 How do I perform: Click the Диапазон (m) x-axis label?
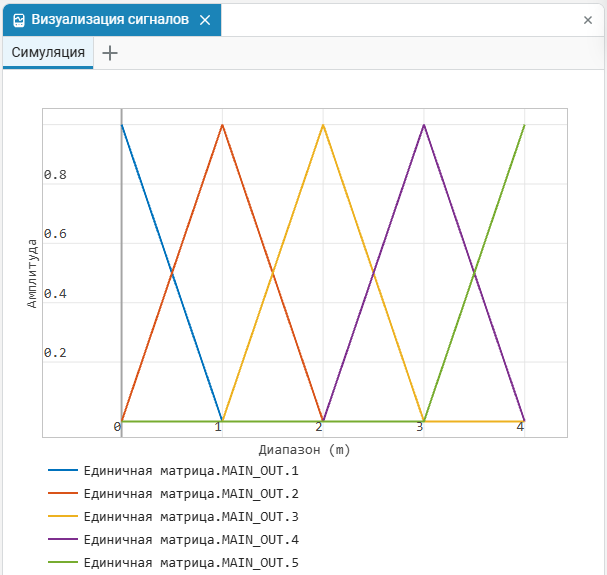[304, 450]
